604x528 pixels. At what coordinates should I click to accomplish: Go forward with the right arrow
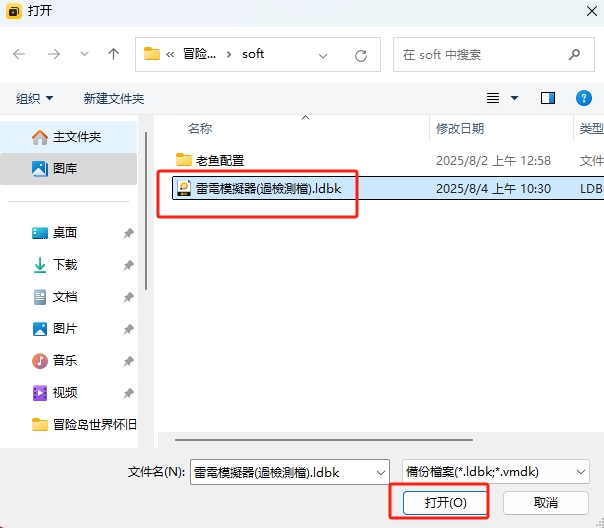point(54,54)
